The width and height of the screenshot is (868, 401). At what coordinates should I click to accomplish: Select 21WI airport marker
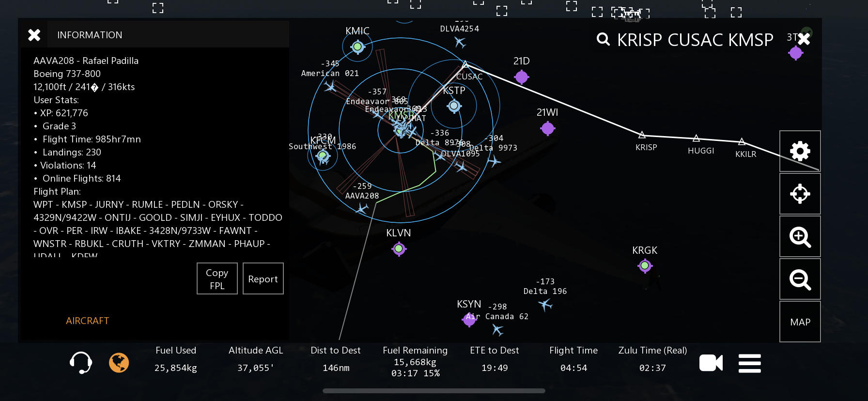(548, 128)
